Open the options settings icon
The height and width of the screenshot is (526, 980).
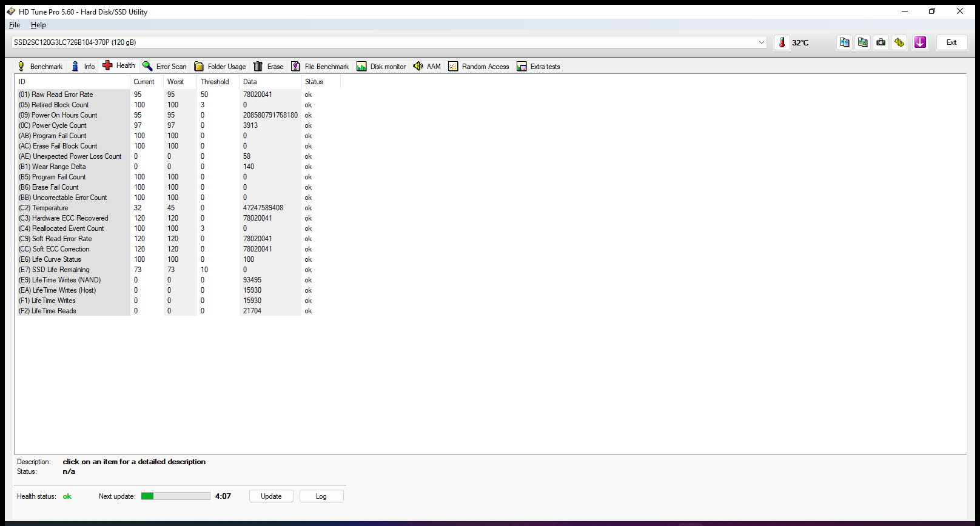[899, 42]
